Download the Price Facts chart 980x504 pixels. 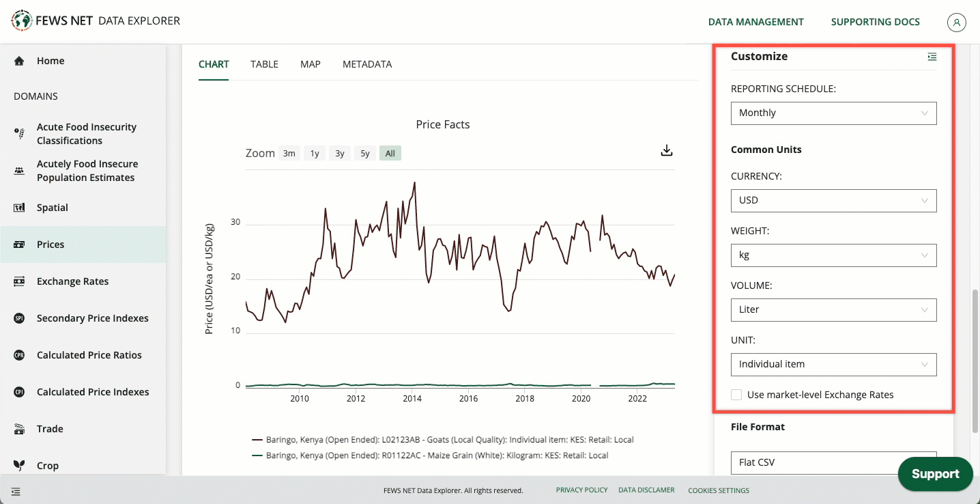pos(666,150)
